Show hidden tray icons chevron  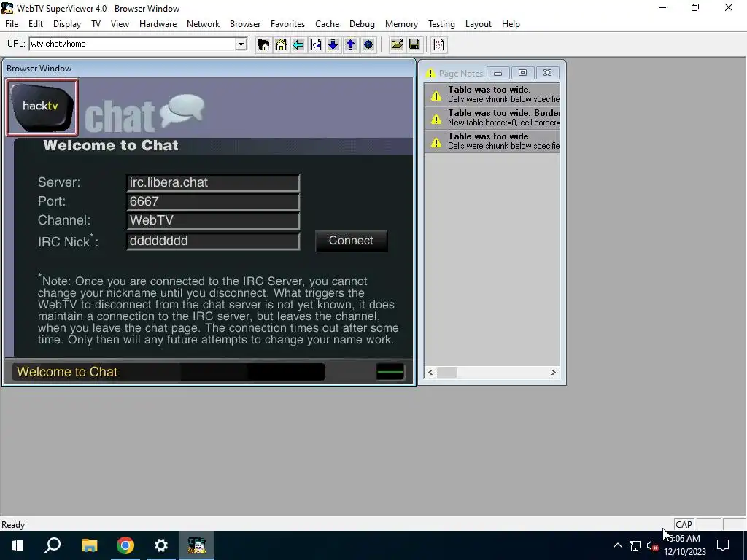click(617, 545)
